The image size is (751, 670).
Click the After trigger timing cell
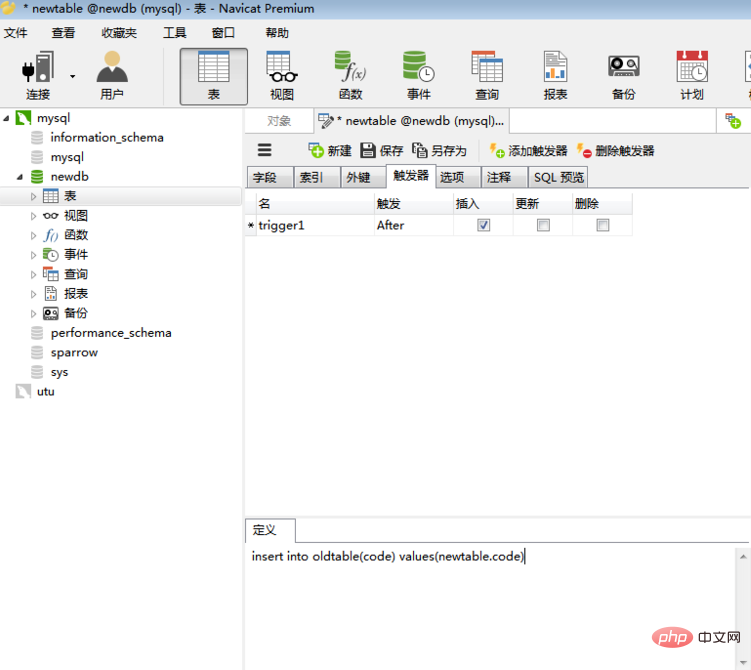point(414,225)
